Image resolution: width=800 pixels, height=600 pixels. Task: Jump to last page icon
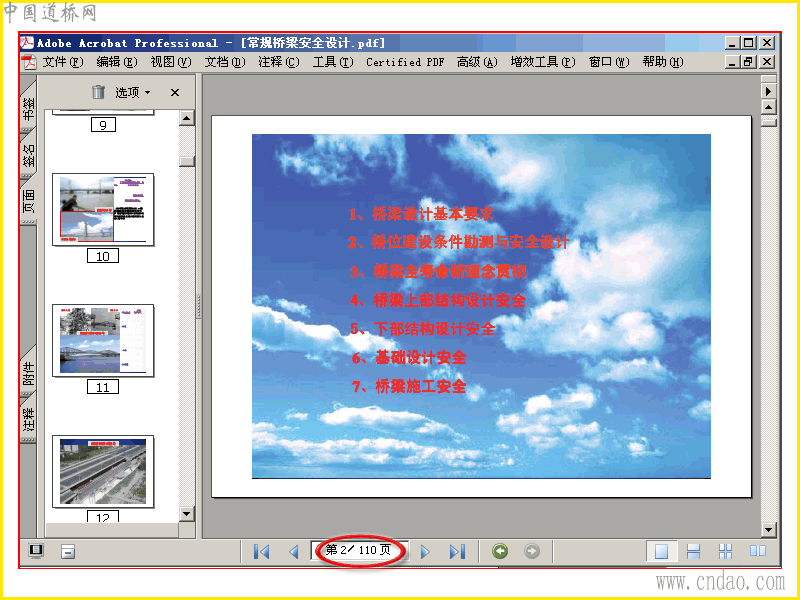pos(457,552)
